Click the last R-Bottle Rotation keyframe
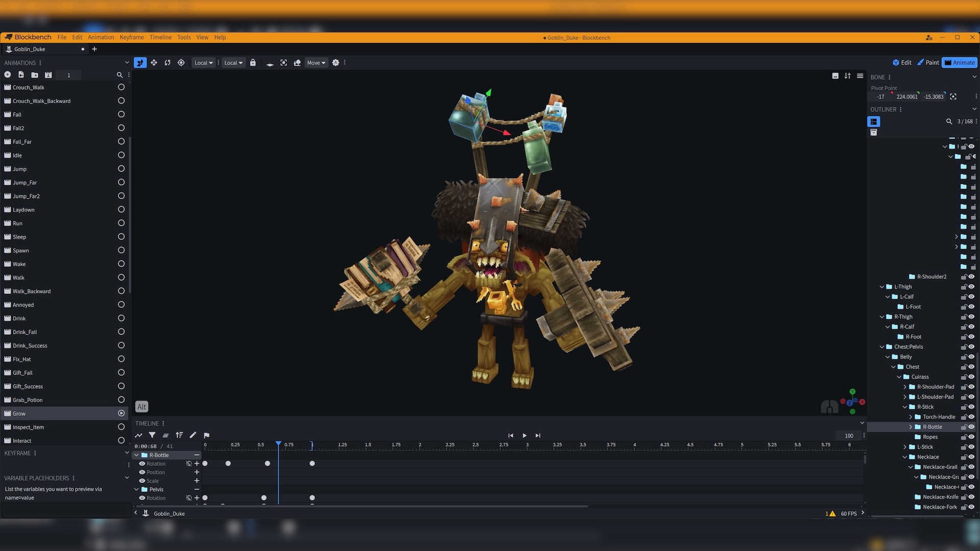 [312, 464]
